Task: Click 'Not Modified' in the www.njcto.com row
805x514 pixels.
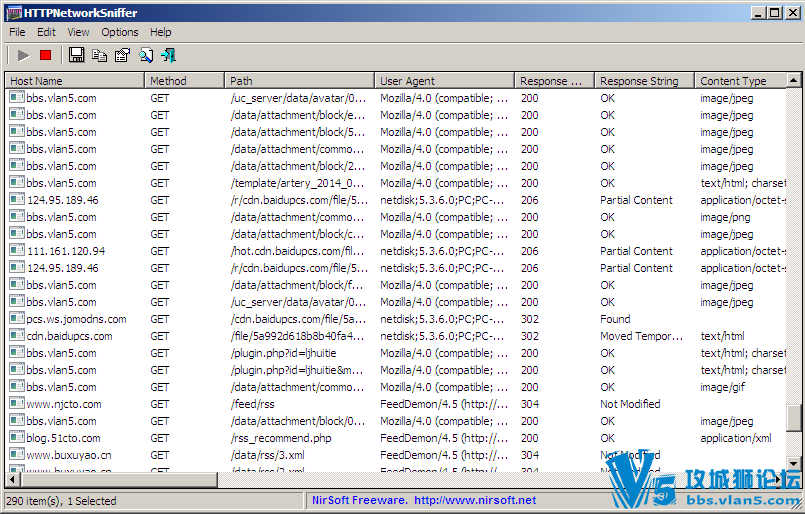Action: 630,404
